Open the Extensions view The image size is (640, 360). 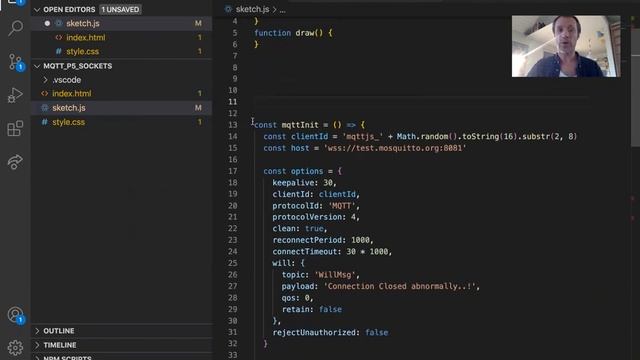tap(15, 129)
